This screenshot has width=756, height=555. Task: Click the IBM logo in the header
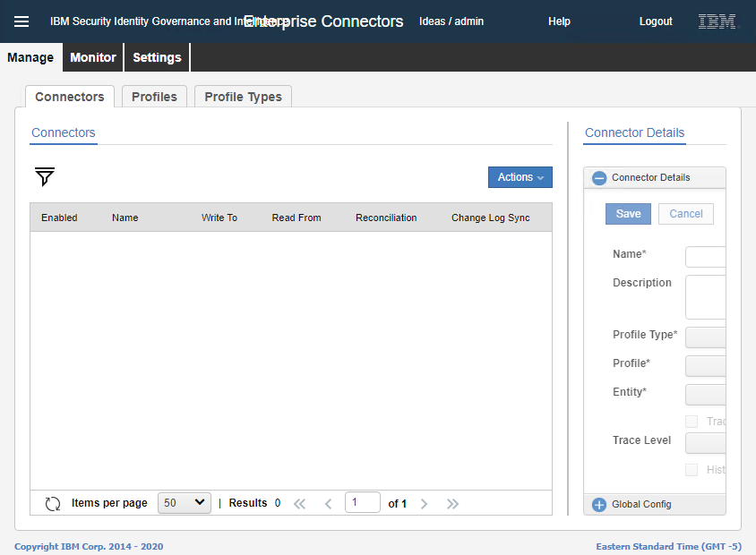pos(717,21)
